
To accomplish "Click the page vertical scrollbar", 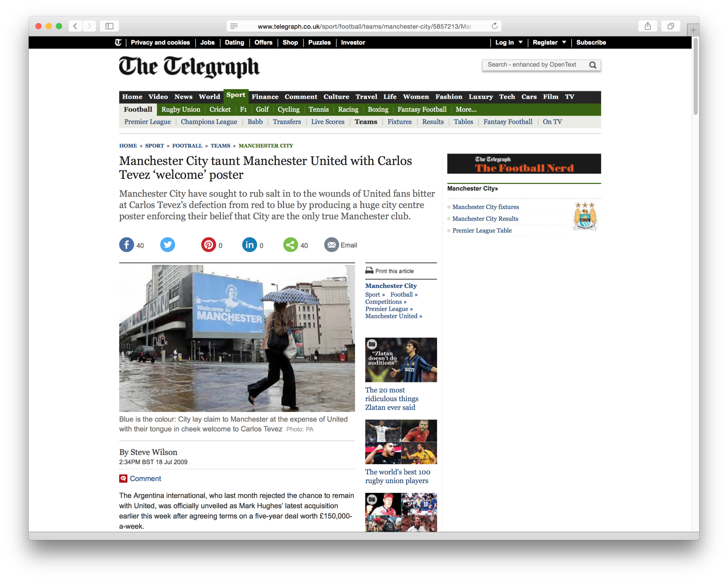I will [695, 76].
